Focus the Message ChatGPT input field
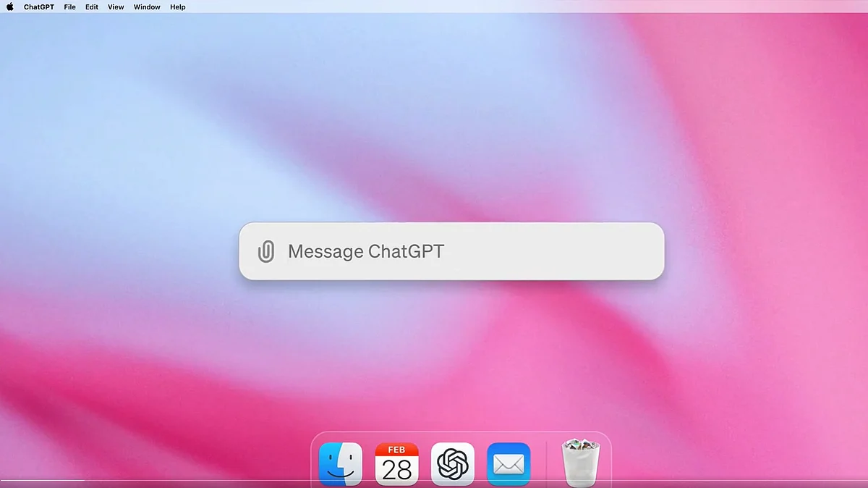Screen dimensions: 868x488 click(463, 252)
